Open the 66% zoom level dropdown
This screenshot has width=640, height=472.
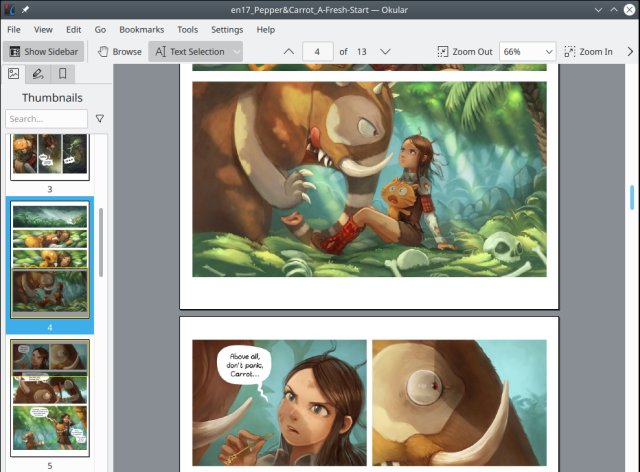(527, 52)
